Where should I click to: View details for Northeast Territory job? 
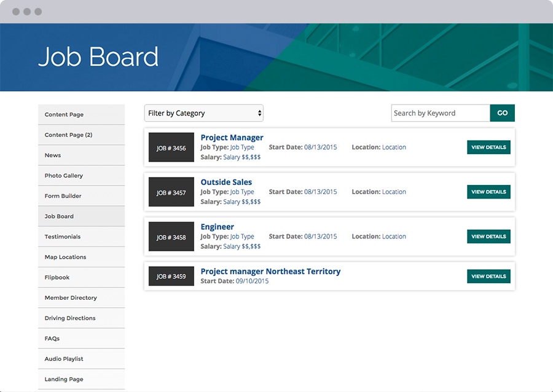click(x=488, y=276)
